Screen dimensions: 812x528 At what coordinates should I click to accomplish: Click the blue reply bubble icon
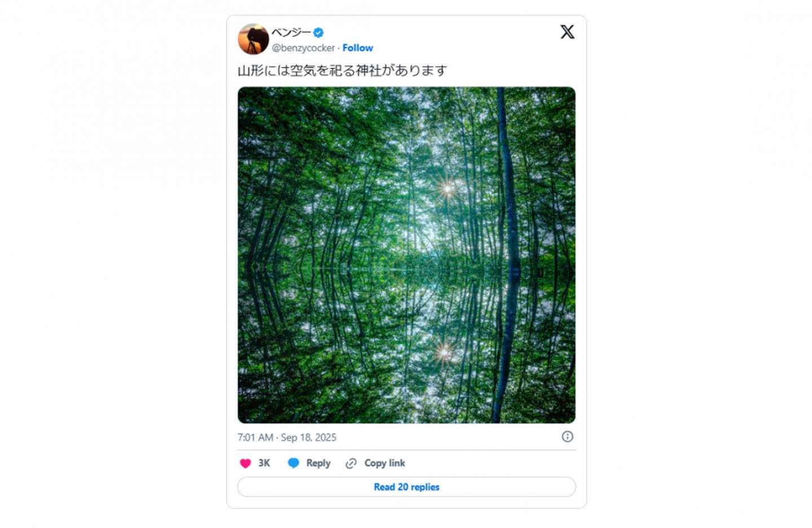click(293, 463)
